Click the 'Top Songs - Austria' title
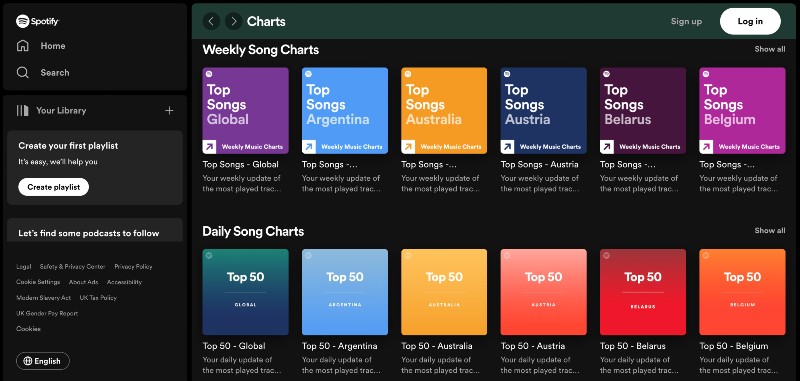This screenshot has height=381, width=800. [x=539, y=164]
